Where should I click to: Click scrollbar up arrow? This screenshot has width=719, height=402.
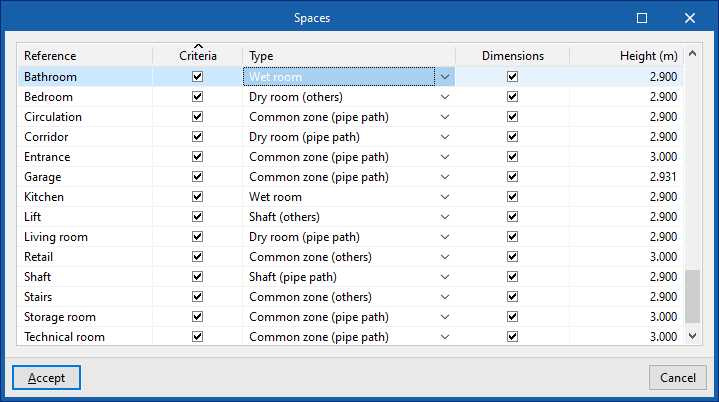coord(692,56)
